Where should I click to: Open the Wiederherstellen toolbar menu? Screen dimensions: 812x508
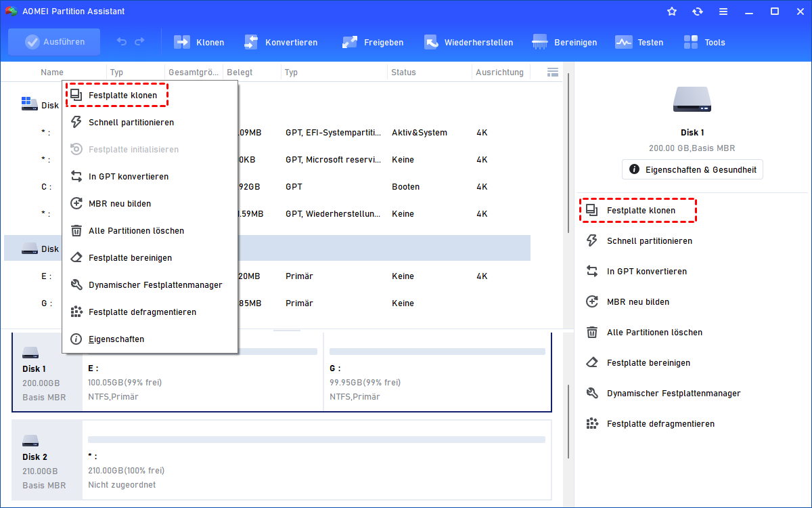point(468,42)
